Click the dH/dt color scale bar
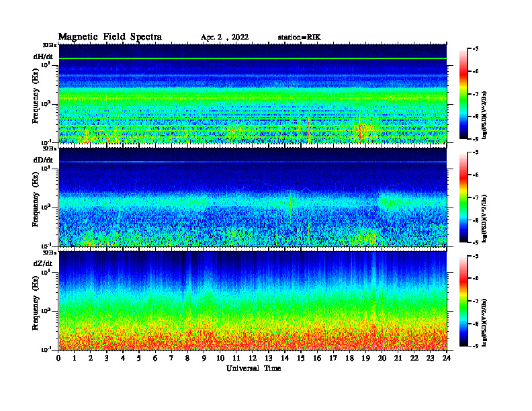 463,94
